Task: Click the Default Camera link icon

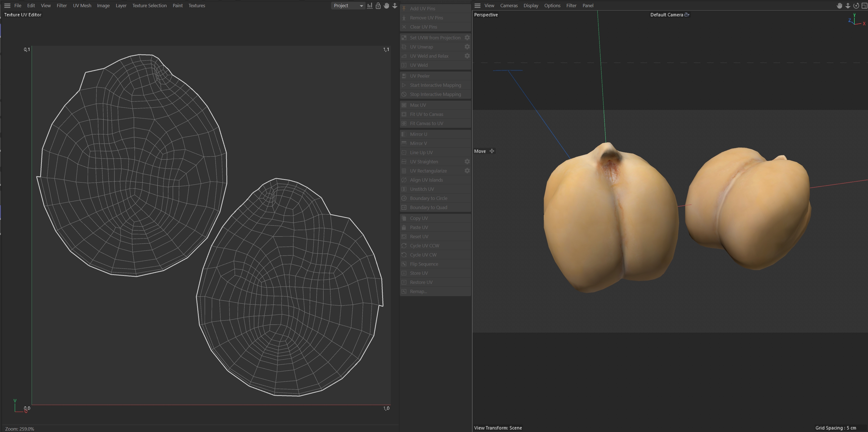Action: point(687,14)
